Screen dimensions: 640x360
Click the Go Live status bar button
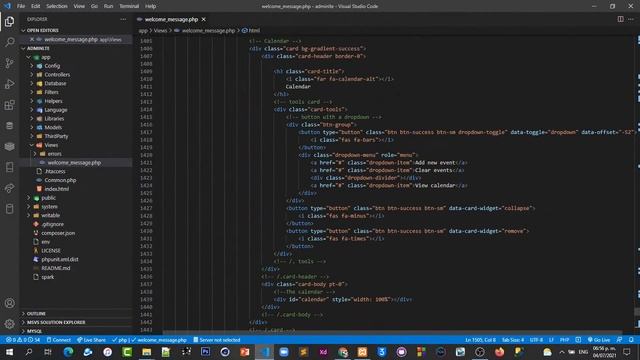coord(599,340)
